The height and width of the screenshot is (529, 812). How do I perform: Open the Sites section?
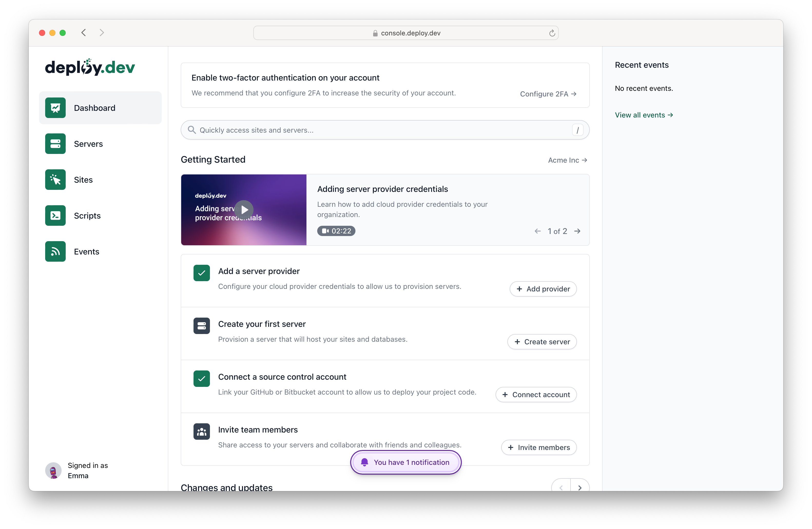tap(100, 180)
